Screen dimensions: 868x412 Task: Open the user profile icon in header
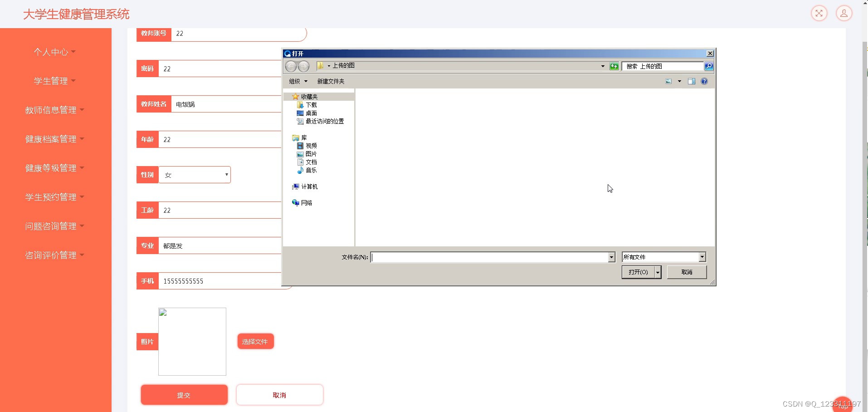tap(844, 13)
